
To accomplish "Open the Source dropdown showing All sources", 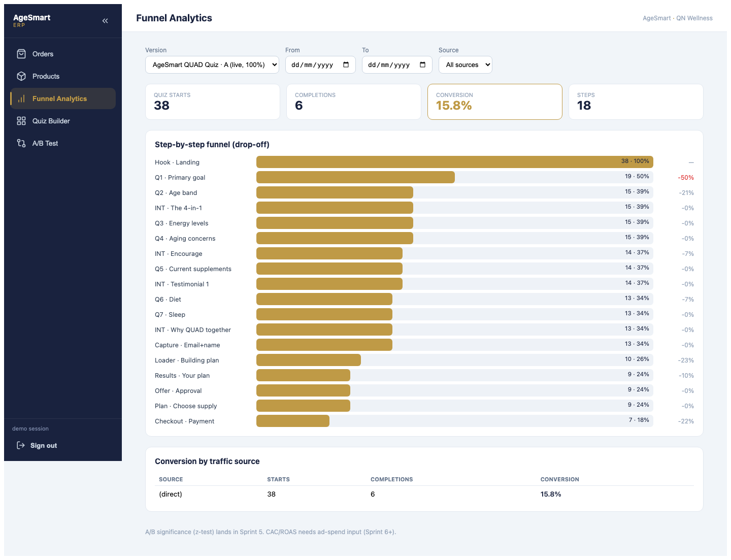I will coord(465,64).
